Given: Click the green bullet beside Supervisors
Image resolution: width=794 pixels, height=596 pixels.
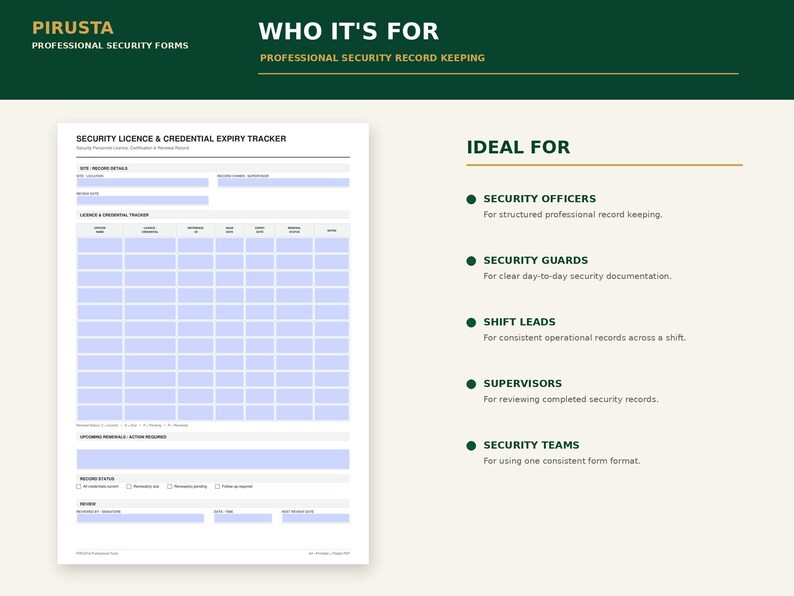Looking at the screenshot, I should (471, 384).
